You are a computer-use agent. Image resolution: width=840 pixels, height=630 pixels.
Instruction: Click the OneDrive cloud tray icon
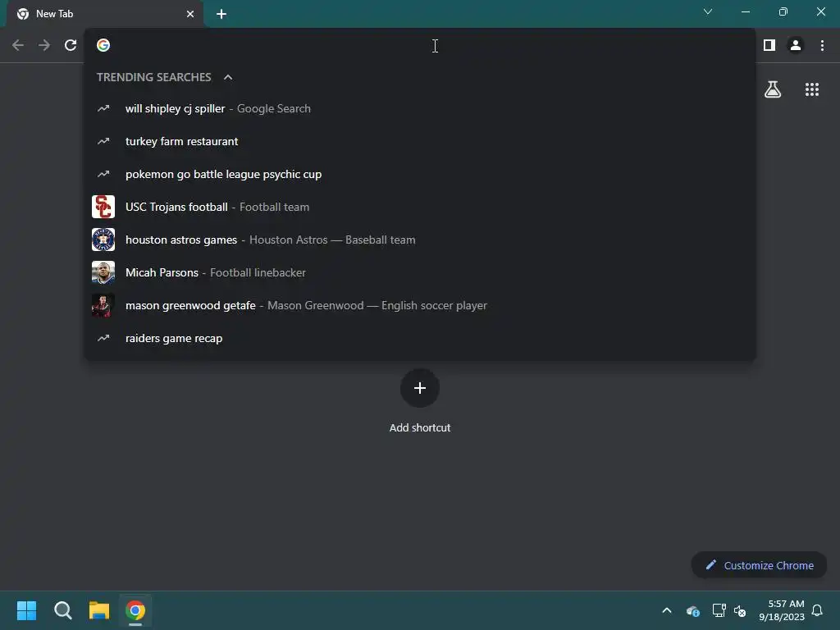692,610
